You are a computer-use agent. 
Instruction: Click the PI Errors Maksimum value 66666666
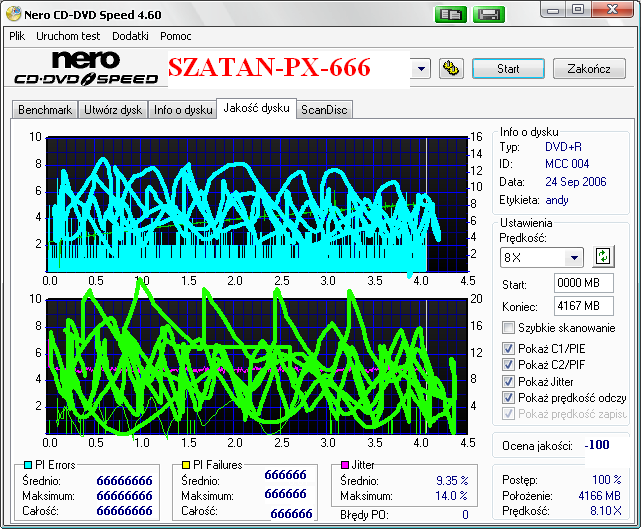coord(124,495)
